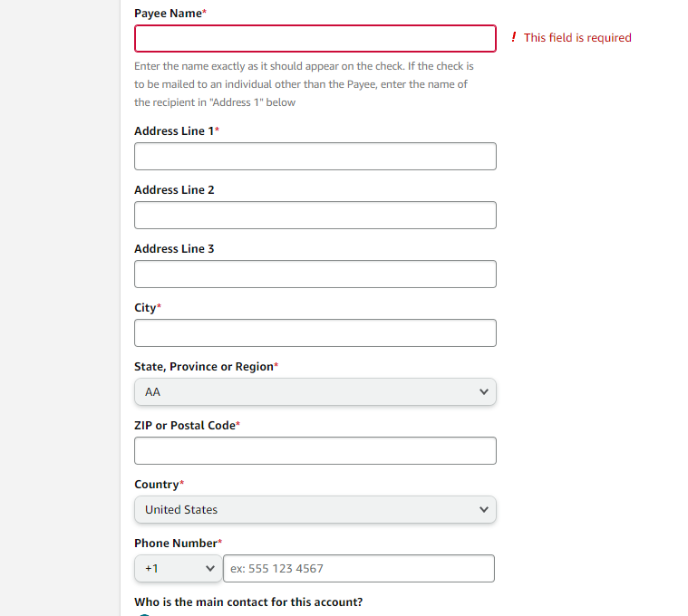This screenshot has width=688, height=616.
Task: Click the red exclamation error icon
Action: coord(513,37)
